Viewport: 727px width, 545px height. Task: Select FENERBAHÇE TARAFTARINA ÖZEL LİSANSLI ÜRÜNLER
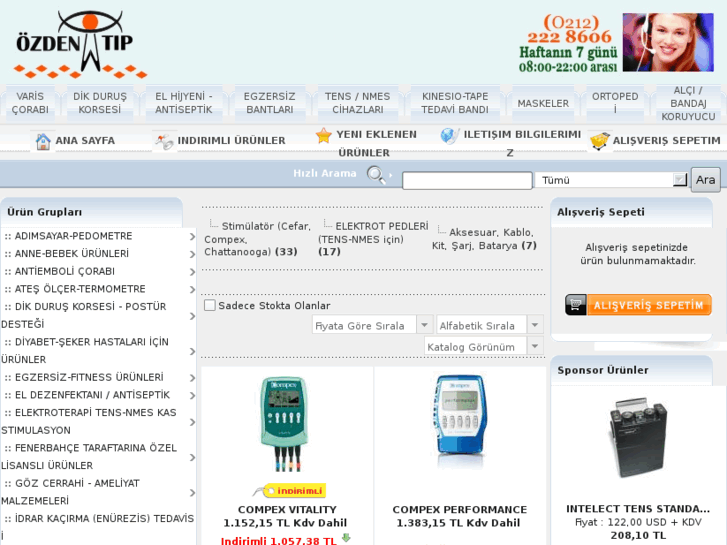click(90, 456)
